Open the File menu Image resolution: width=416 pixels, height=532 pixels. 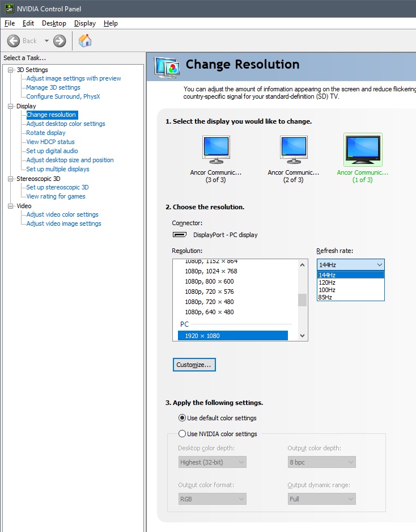tap(10, 23)
